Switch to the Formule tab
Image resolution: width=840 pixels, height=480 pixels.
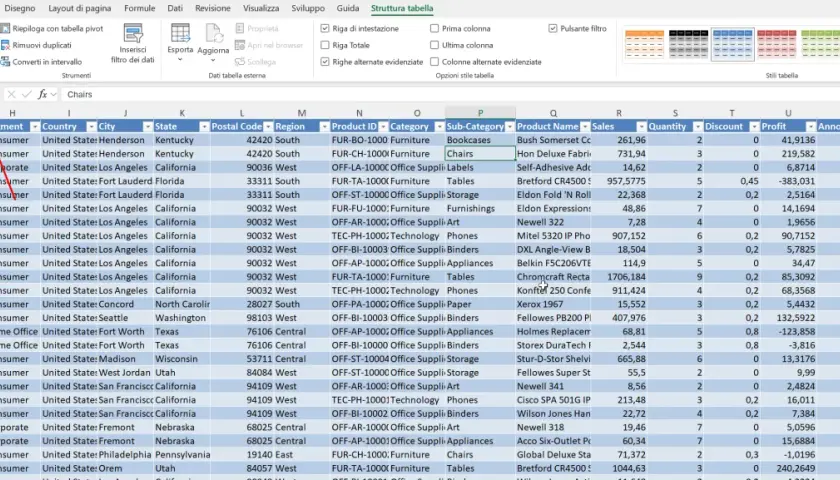tap(139, 8)
